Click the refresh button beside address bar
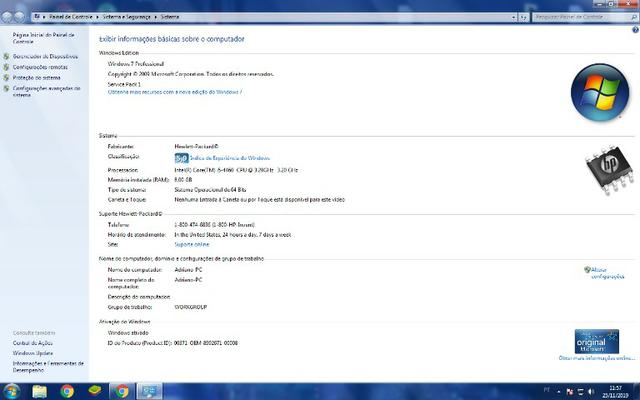The height and width of the screenshot is (400, 640). (x=523, y=17)
